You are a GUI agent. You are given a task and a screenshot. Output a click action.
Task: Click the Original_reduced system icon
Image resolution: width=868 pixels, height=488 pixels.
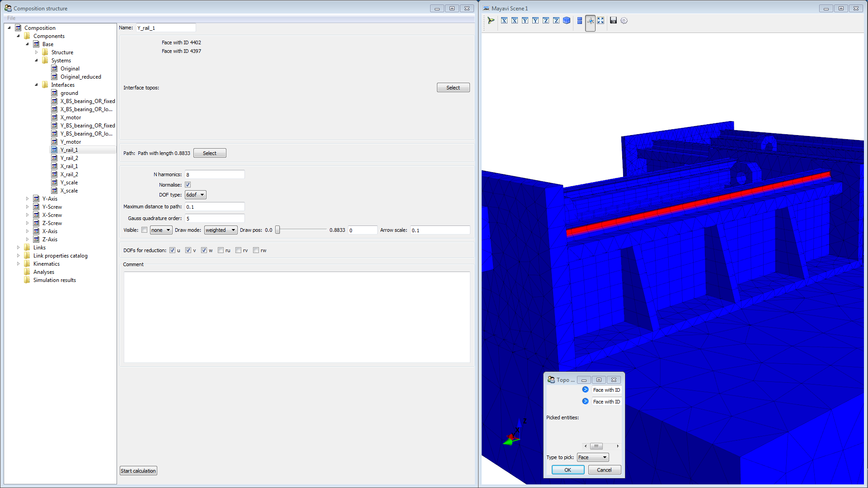tap(54, 77)
